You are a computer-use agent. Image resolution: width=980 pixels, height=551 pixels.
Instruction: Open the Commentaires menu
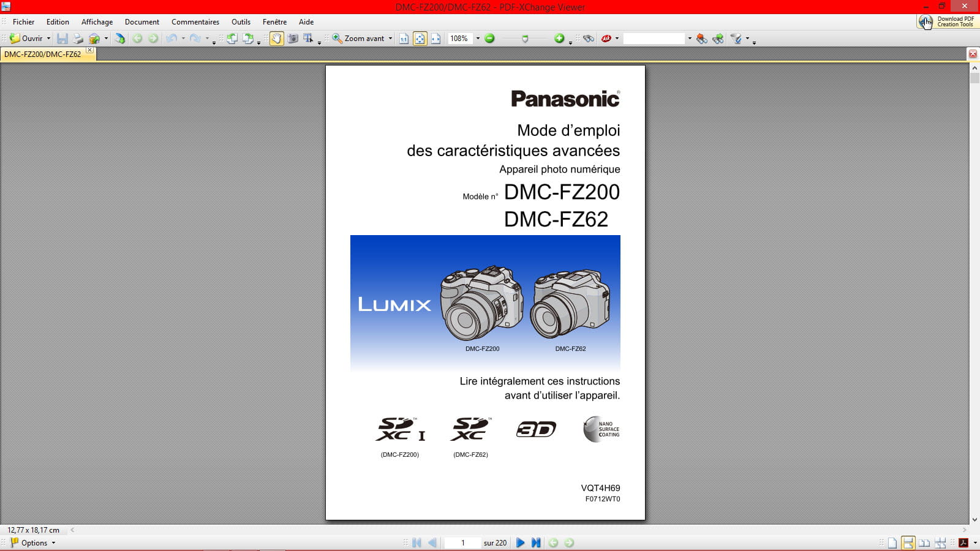coord(195,22)
